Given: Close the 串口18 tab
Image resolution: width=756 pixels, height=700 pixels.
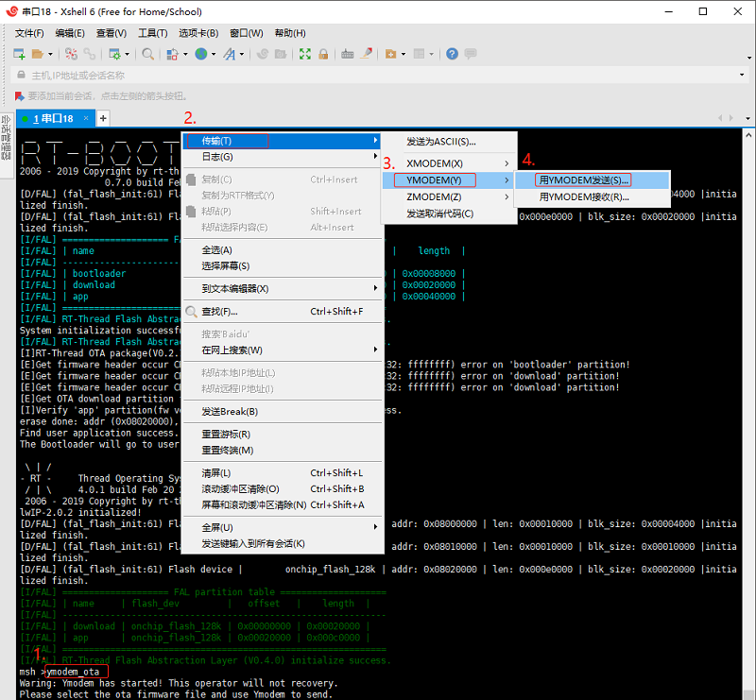Looking at the screenshot, I should 86,118.
